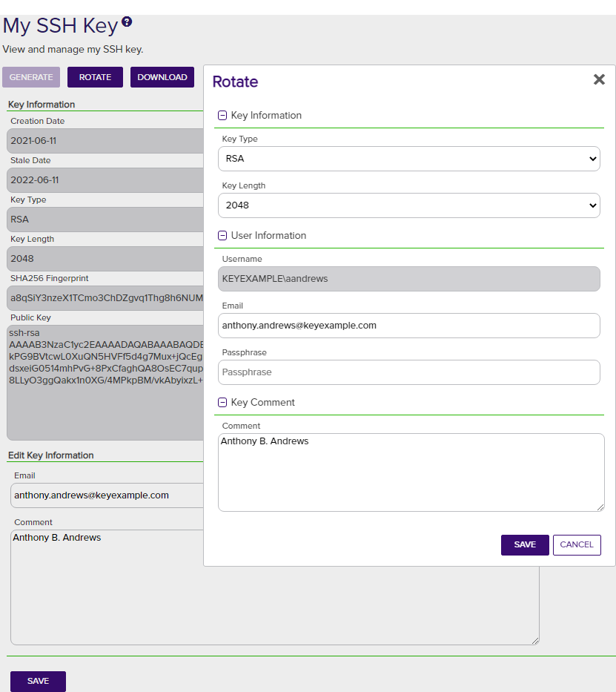Click the Passphrase input field
Viewport: 616px width, 692px height.
408,372
